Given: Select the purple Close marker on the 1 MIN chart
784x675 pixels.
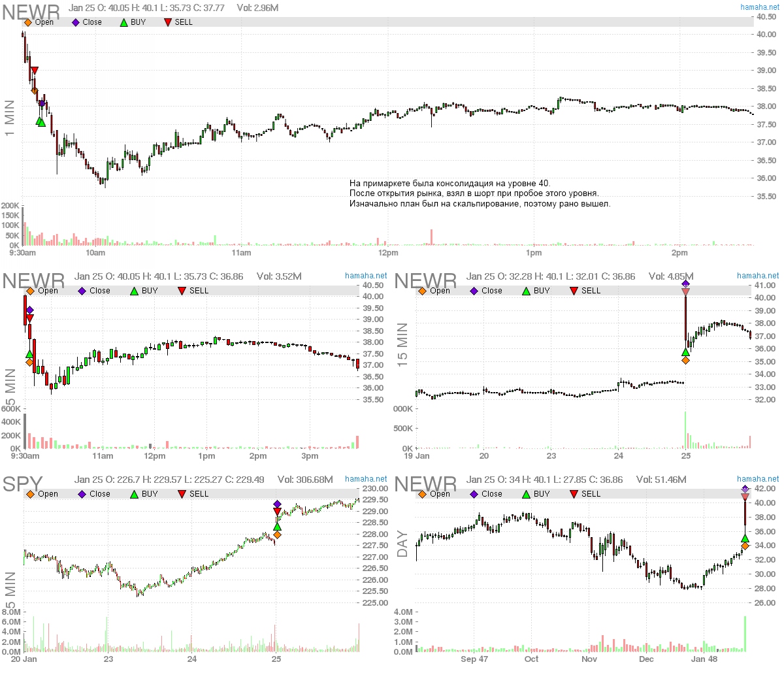Looking at the screenshot, I should click(42, 103).
